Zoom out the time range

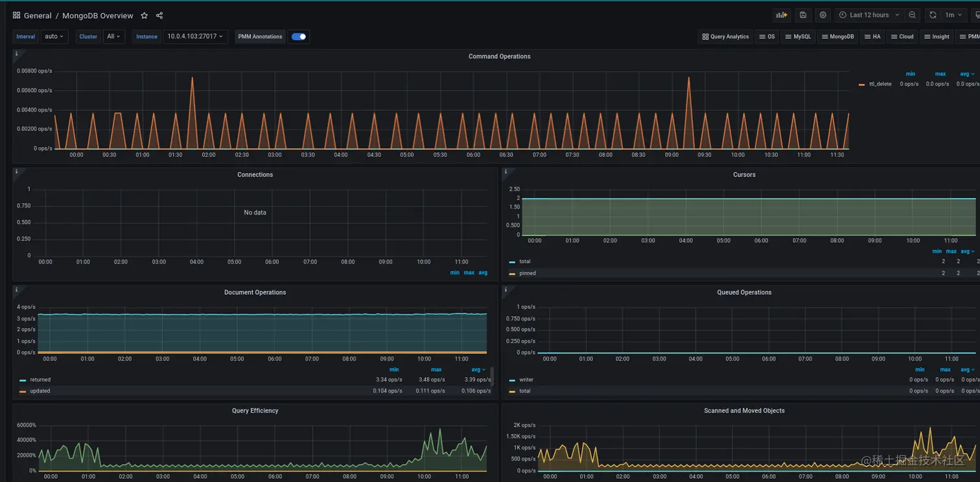912,15
